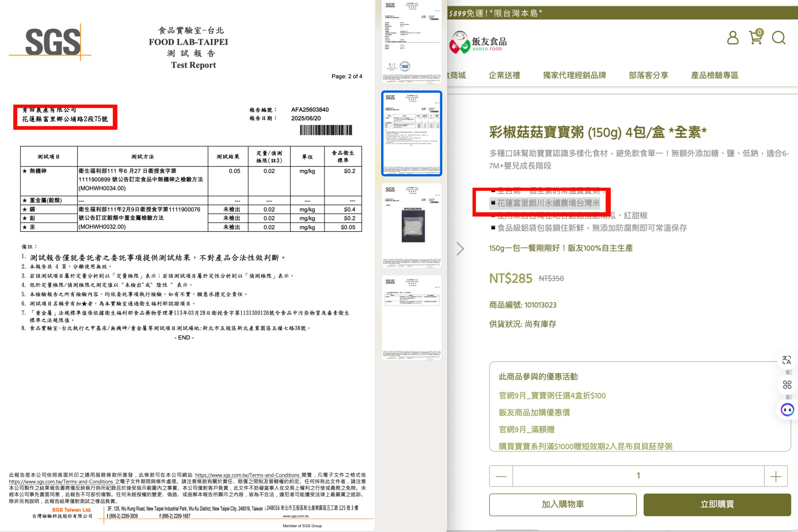Open the purple chat assistant icon

(787, 410)
